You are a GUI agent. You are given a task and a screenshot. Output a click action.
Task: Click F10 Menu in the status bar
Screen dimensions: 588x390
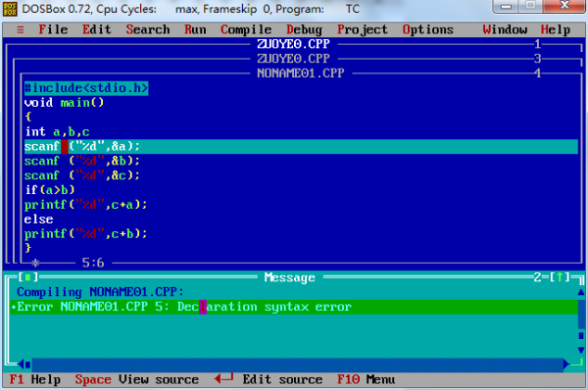[x=366, y=379]
